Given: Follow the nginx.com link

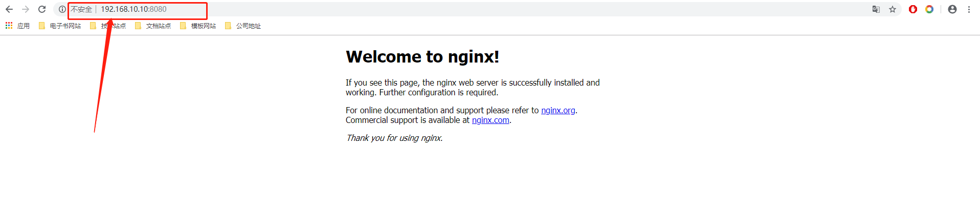Looking at the screenshot, I should pos(491,120).
